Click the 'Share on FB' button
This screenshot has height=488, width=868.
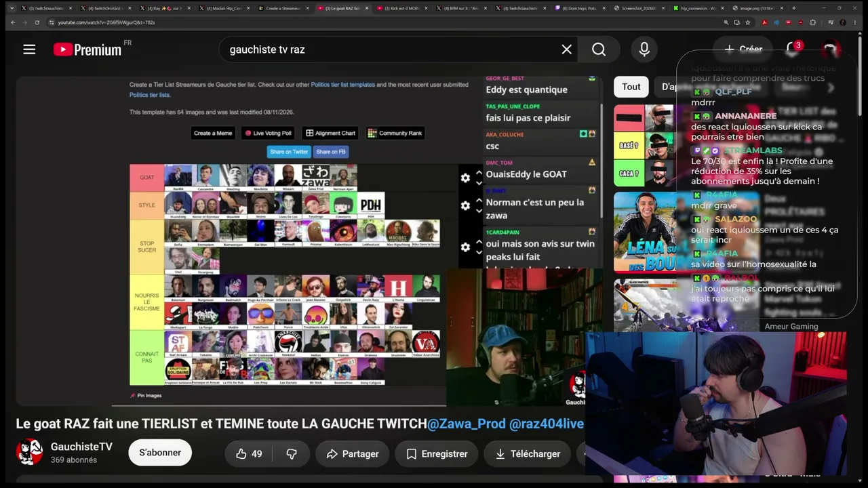pyautogui.click(x=331, y=152)
